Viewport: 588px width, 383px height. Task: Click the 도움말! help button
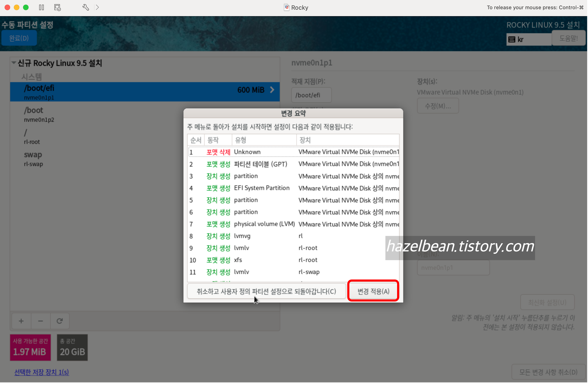569,38
